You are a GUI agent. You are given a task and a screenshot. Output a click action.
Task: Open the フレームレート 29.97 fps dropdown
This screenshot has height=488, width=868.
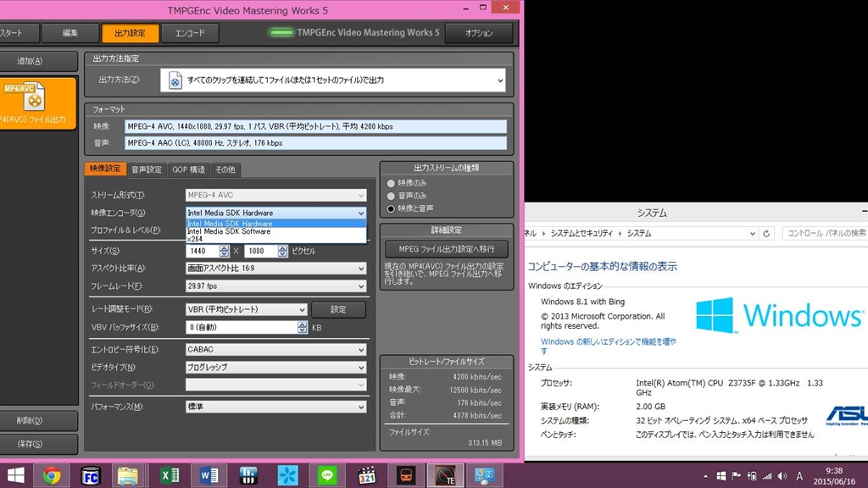tap(275, 286)
